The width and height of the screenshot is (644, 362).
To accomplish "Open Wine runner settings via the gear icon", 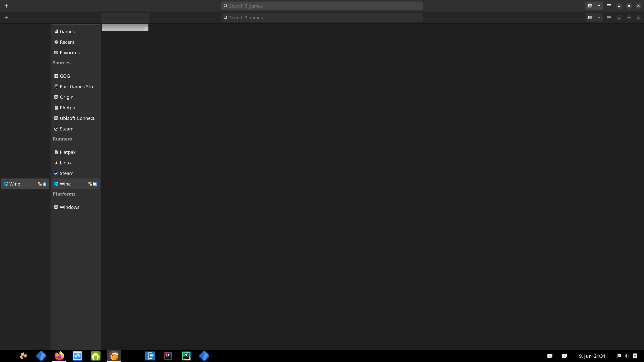I will pyautogui.click(x=95, y=184).
